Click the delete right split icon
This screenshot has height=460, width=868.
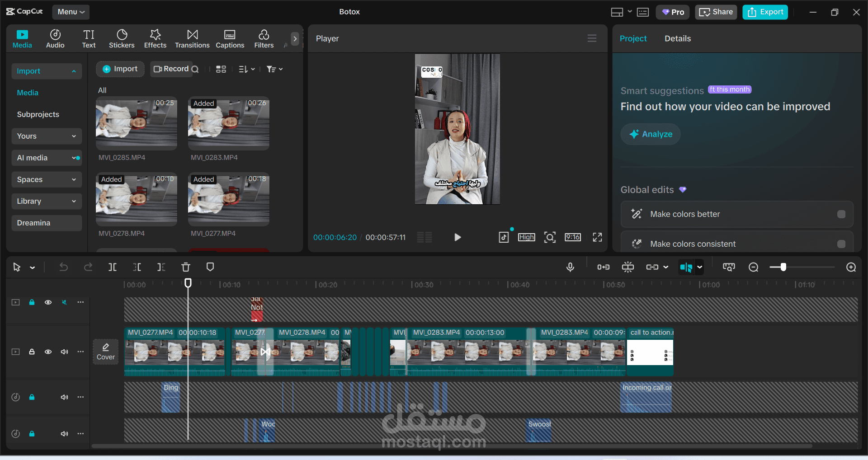click(161, 267)
